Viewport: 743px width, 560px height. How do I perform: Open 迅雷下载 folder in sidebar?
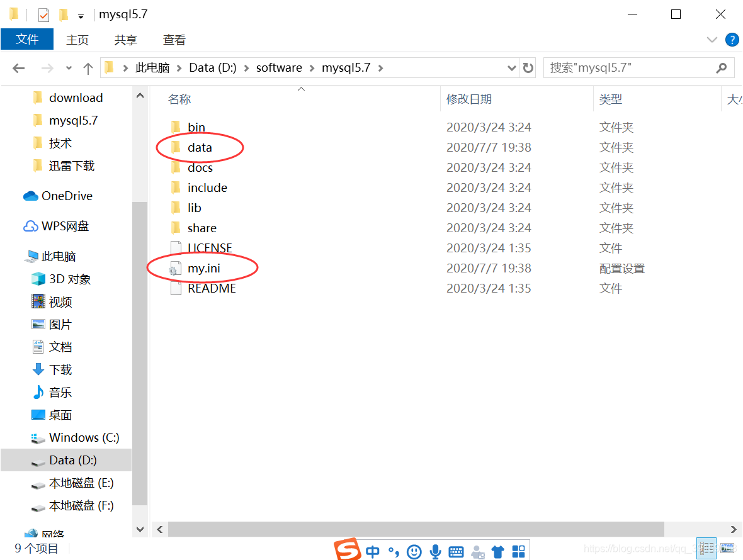point(72,165)
